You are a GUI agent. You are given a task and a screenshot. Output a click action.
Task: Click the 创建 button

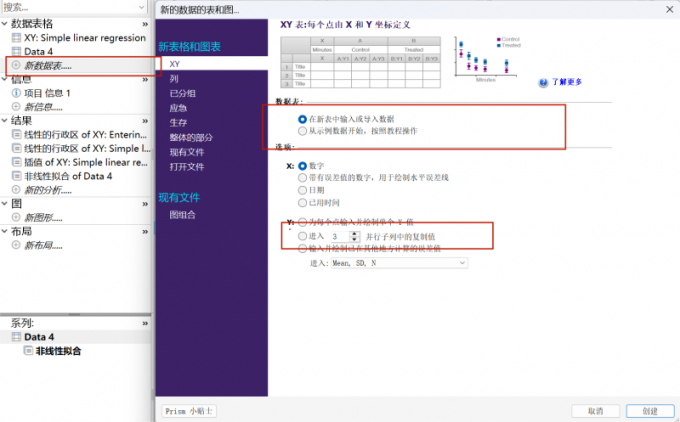pos(650,411)
